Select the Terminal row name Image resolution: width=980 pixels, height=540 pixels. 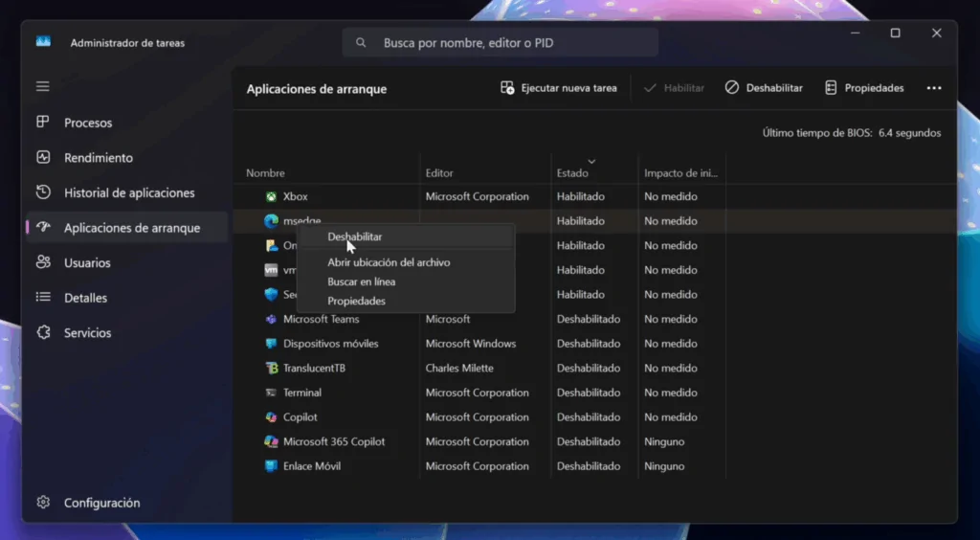(302, 393)
